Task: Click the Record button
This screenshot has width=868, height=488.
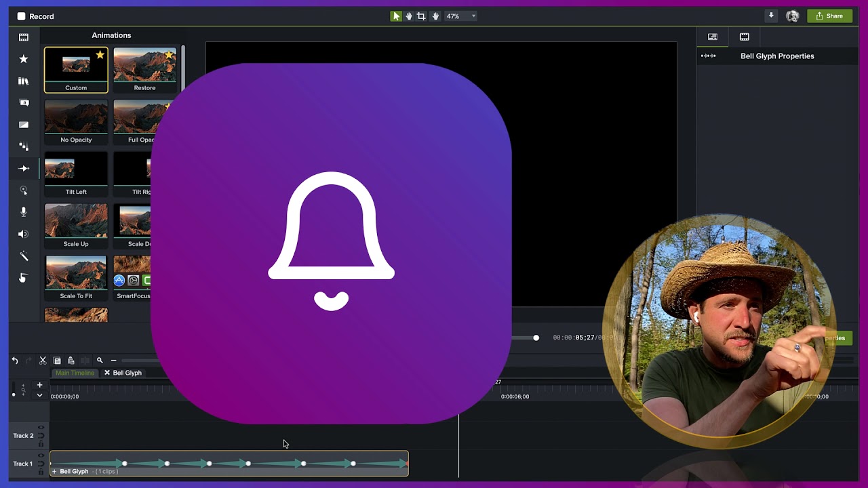Action: point(35,16)
